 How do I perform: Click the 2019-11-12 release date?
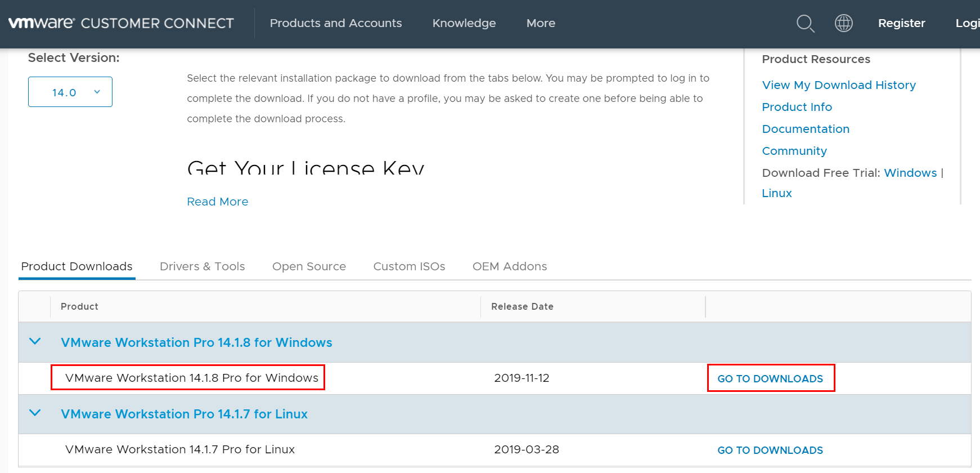coord(522,378)
